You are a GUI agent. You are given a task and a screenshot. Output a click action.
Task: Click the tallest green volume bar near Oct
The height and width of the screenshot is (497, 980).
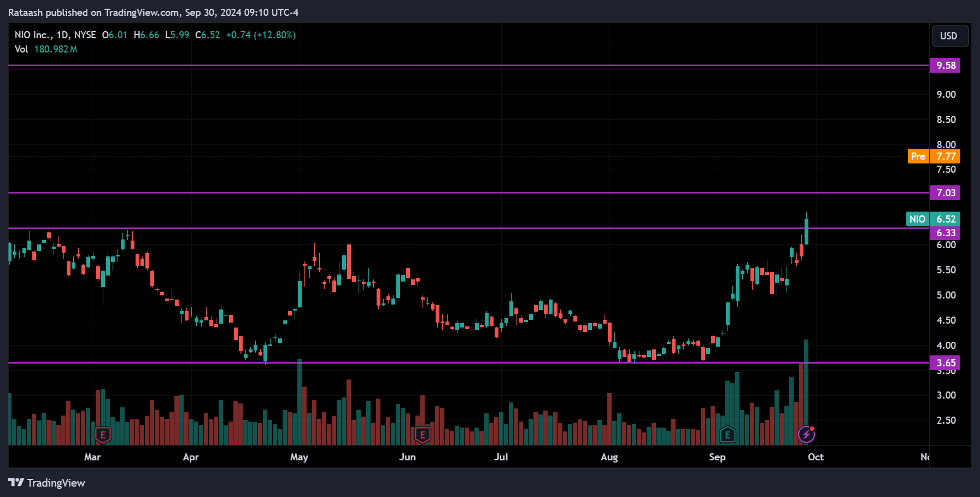806,392
